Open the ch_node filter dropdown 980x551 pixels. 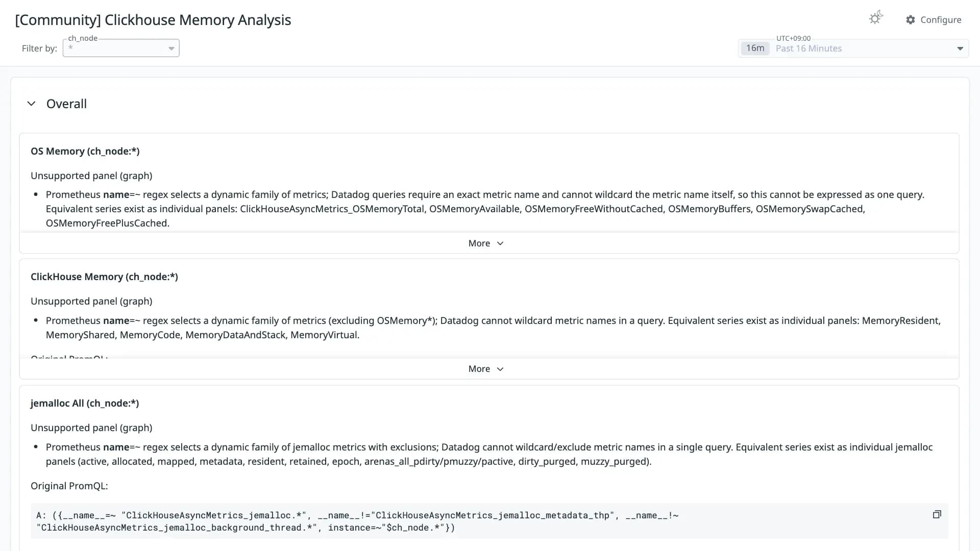click(x=121, y=48)
